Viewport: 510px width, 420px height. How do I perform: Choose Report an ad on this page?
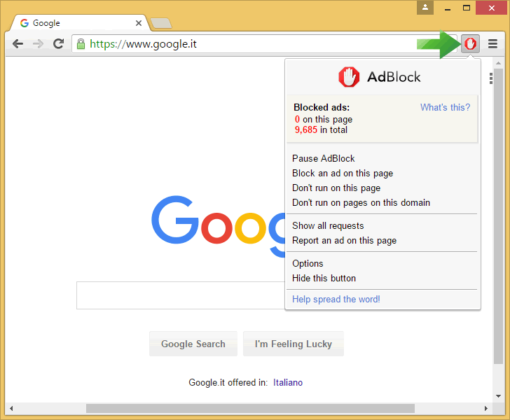[x=344, y=240]
